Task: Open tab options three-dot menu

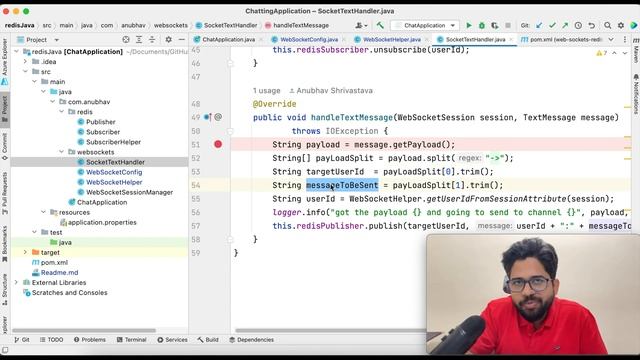Action: pos(624,40)
